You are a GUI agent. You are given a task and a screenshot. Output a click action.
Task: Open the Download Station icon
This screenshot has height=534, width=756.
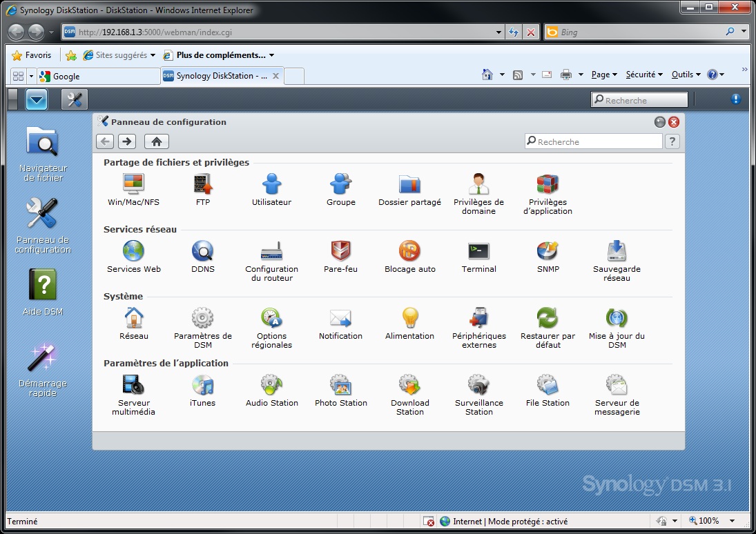tap(410, 384)
